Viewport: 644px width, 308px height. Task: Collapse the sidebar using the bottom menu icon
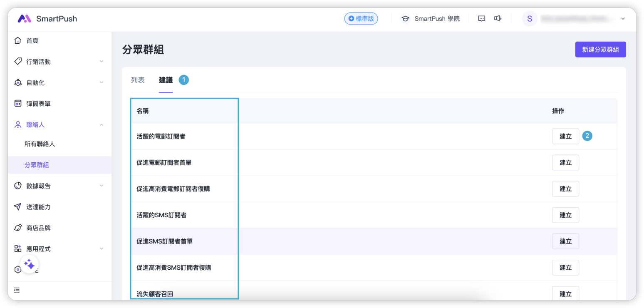point(17,290)
